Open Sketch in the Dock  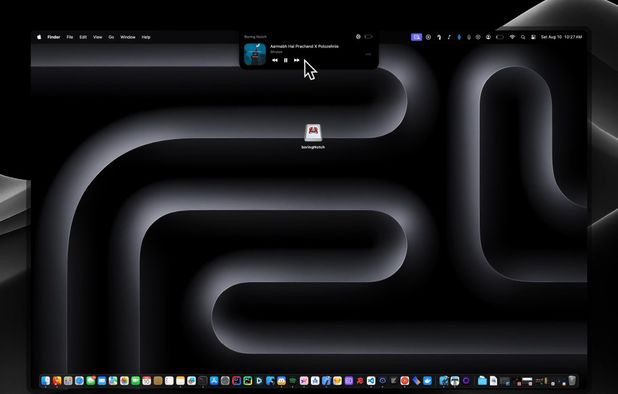coord(337,381)
